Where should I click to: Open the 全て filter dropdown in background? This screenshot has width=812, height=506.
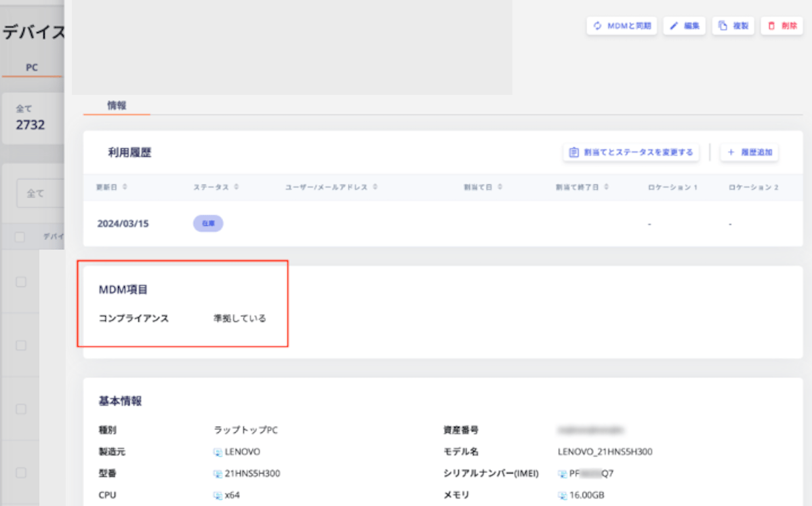tap(41, 193)
